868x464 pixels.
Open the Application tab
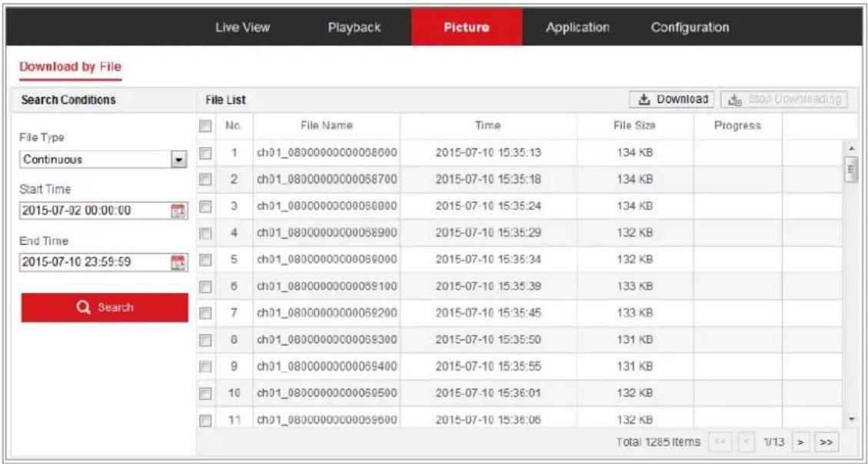click(577, 27)
